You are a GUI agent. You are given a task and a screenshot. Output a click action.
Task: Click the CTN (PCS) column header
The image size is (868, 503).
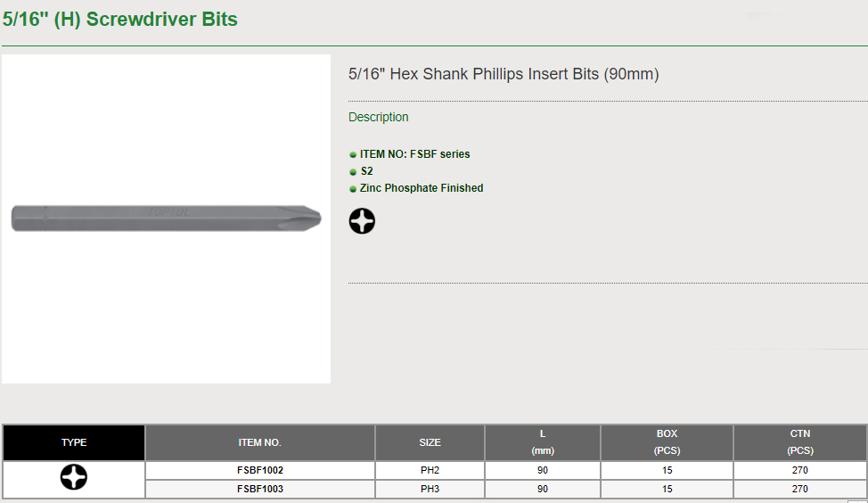point(800,442)
